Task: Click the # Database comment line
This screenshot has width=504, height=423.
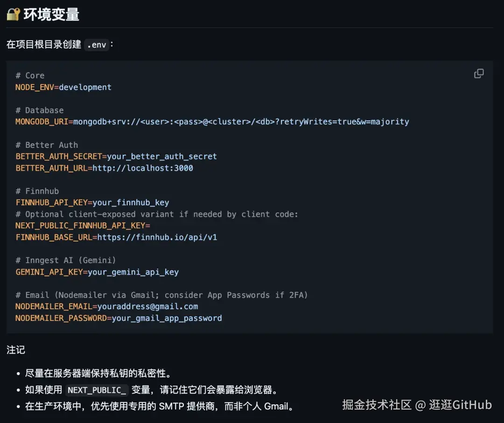Action: [40, 110]
